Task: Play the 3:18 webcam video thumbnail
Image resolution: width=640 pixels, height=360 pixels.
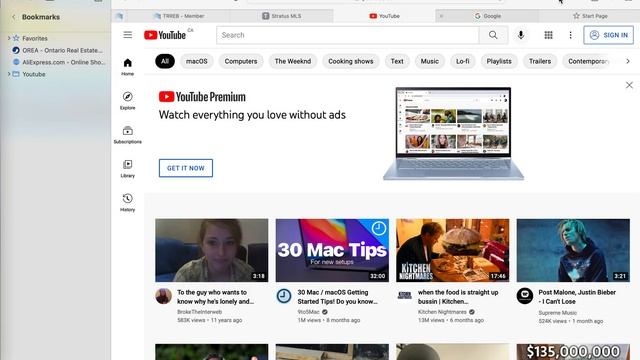Action: pyautogui.click(x=212, y=250)
